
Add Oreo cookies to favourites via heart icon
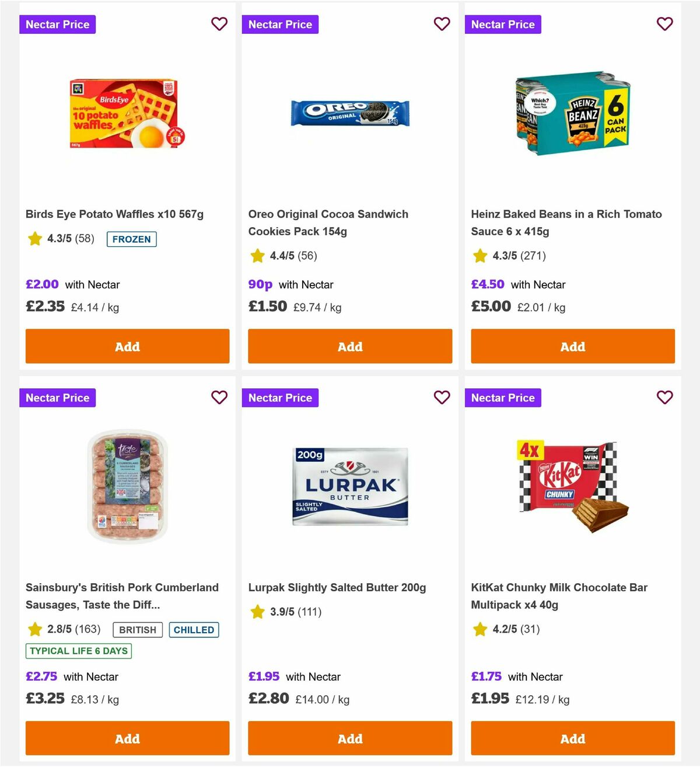442,24
